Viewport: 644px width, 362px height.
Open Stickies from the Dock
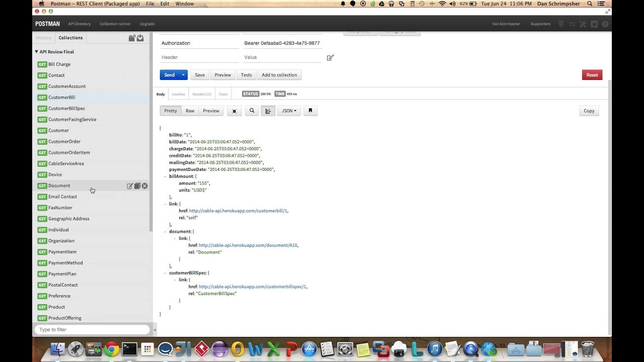(x=363, y=349)
